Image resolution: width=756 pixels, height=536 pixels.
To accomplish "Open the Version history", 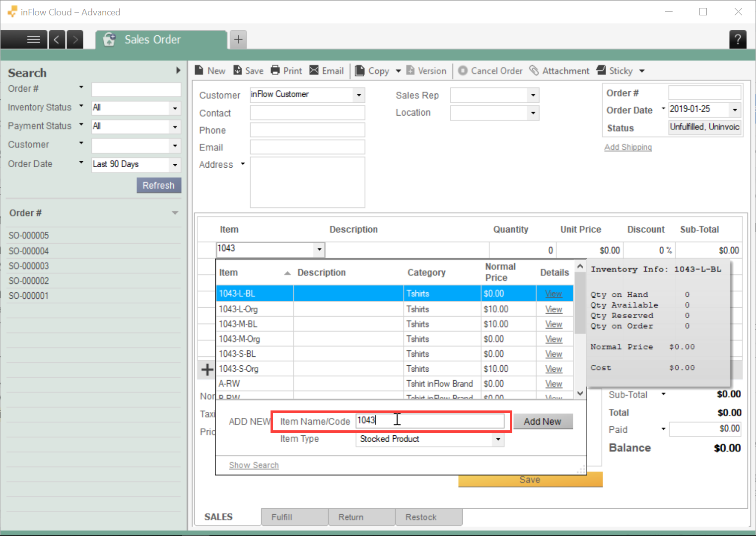I will pos(426,70).
